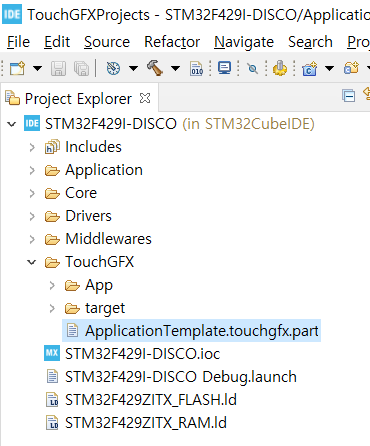Open the Search menu
Screen dimensions: 370x446
310,42
